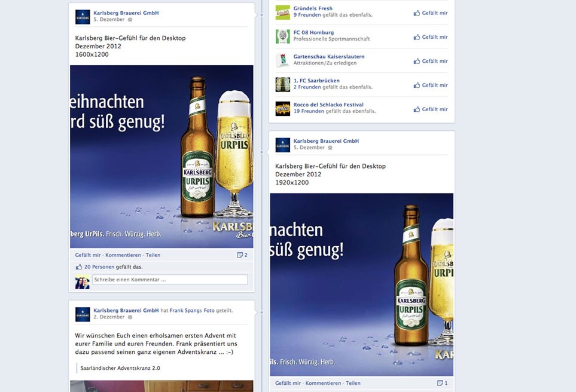Open the Rocco del Schlacko Festival link

(x=328, y=105)
